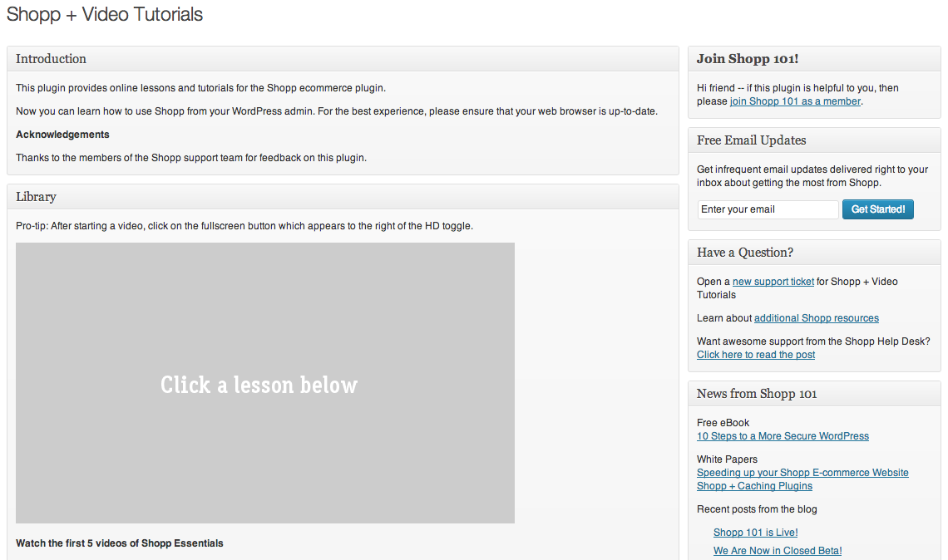The image size is (948, 560).
Task: Click 'Now you can learn how to use Shopp' sentence
Action: pyautogui.click(x=337, y=112)
